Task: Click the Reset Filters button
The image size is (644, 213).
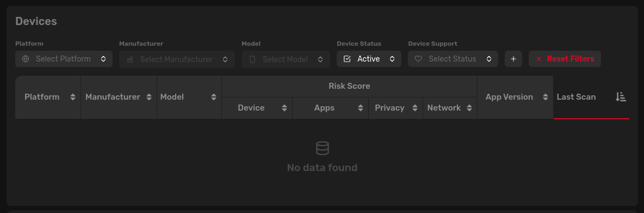Action: tap(565, 59)
